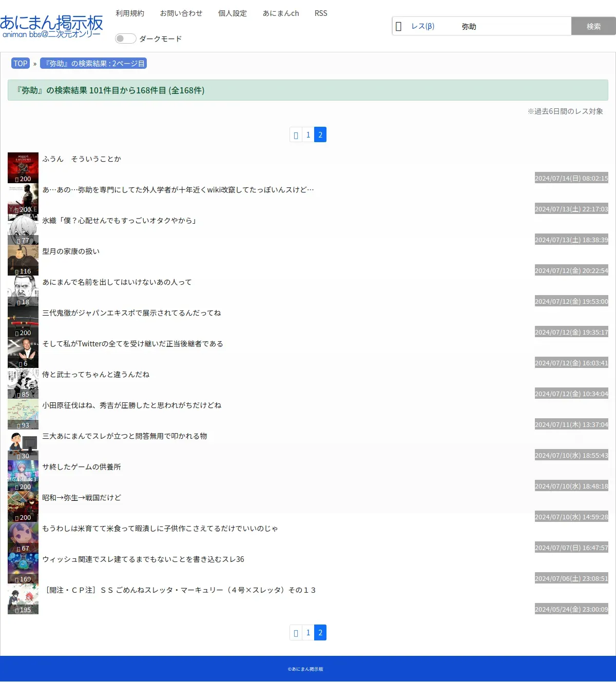Open thread もうわしは米育てて米食って
The width and height of the screenshot is (616, 682).
click(x=160, y=529)
